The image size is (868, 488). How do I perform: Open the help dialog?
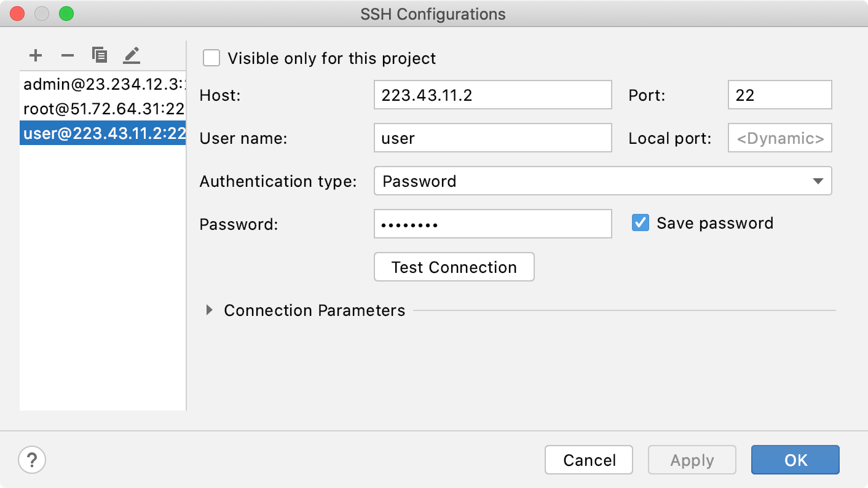pyautogui.click(x=32, y=460)
